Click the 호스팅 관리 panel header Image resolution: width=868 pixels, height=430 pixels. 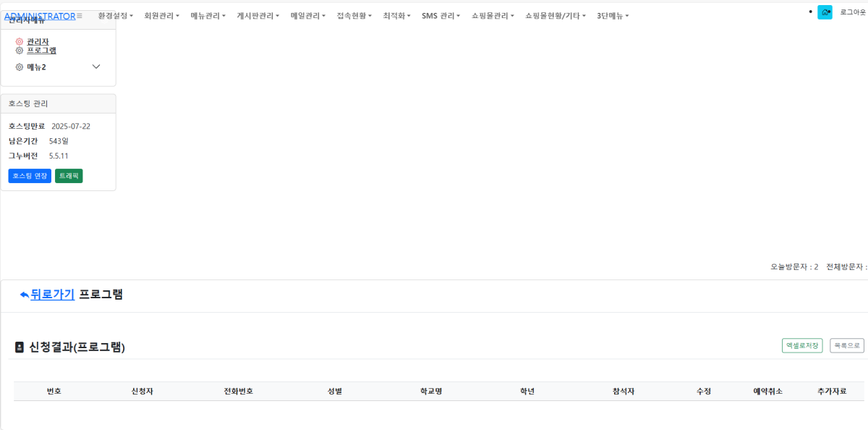[58, 104]
